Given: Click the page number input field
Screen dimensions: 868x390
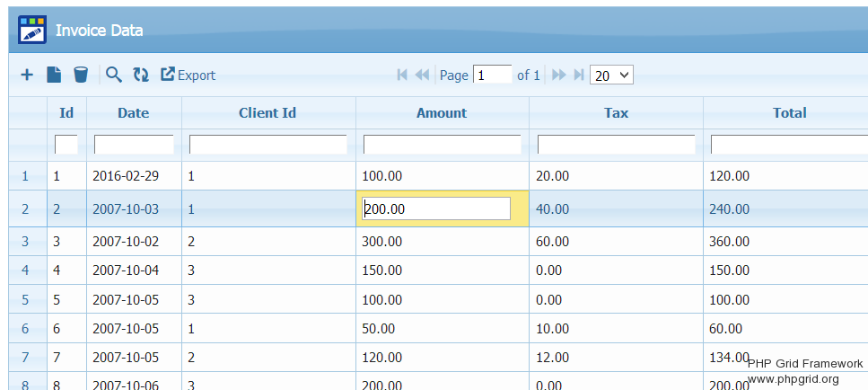Looking at the screenshot, I should (x=492, y=75).
